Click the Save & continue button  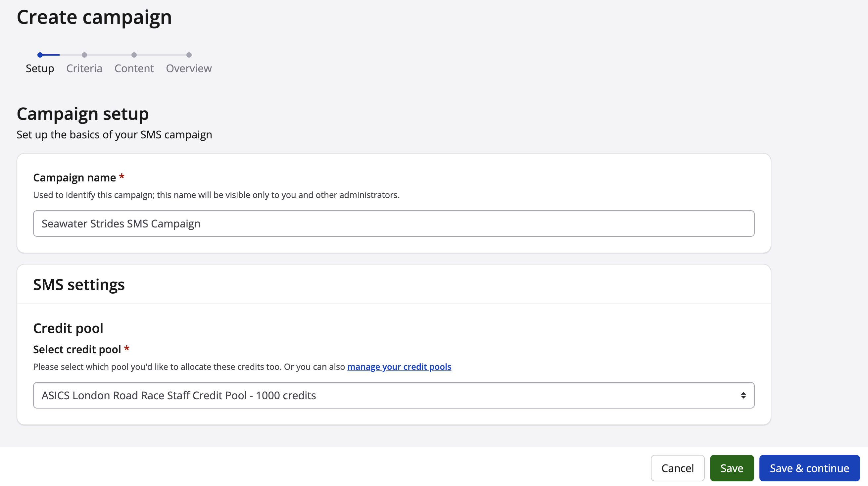809,468
